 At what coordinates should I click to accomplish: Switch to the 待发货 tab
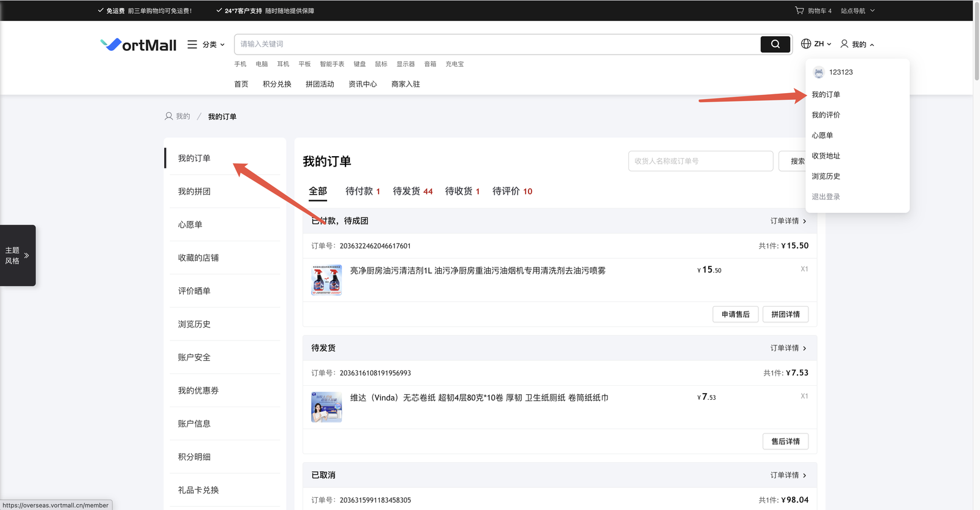pyautogui.click(x=412, y=191)
